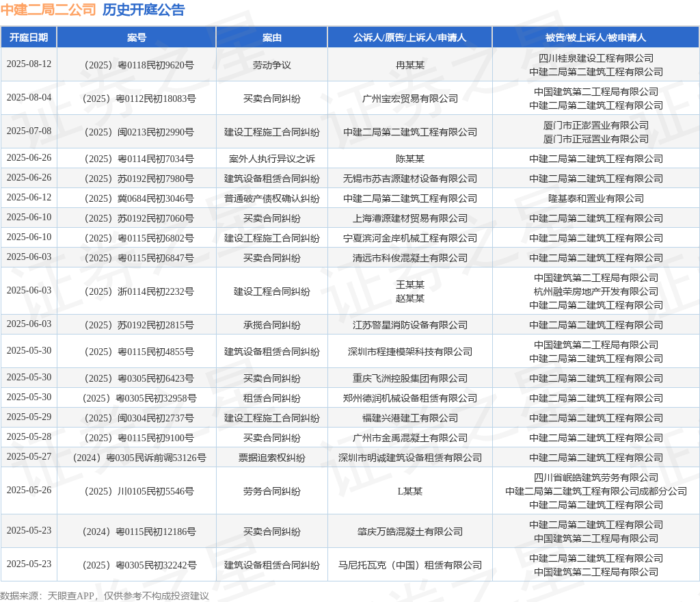Click the date 2025-05-26
The width and height of the screenshot is (700, 602).
[x=29, y=490]
